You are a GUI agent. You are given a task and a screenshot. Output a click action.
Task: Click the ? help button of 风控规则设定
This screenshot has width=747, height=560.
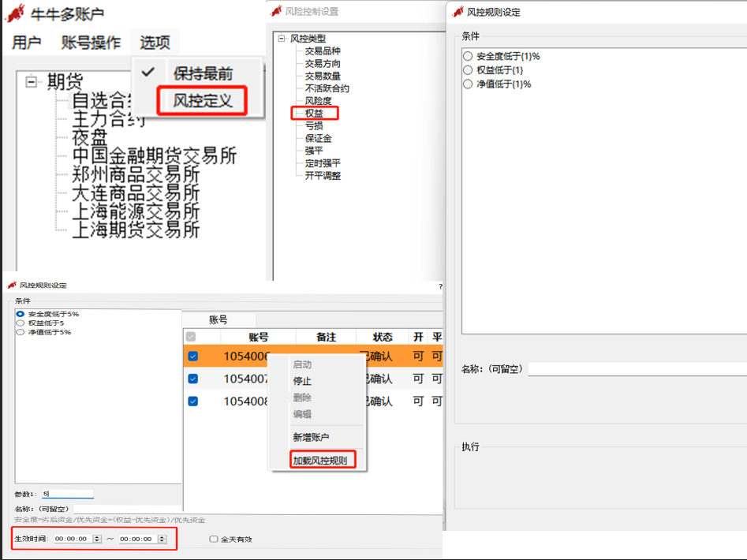click(441, 286)
